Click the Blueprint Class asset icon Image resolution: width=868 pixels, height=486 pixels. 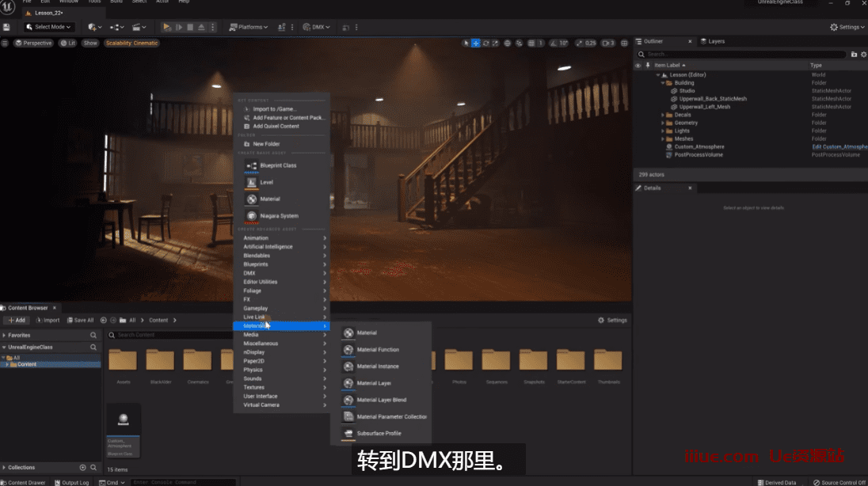click(x=252, y=165)
